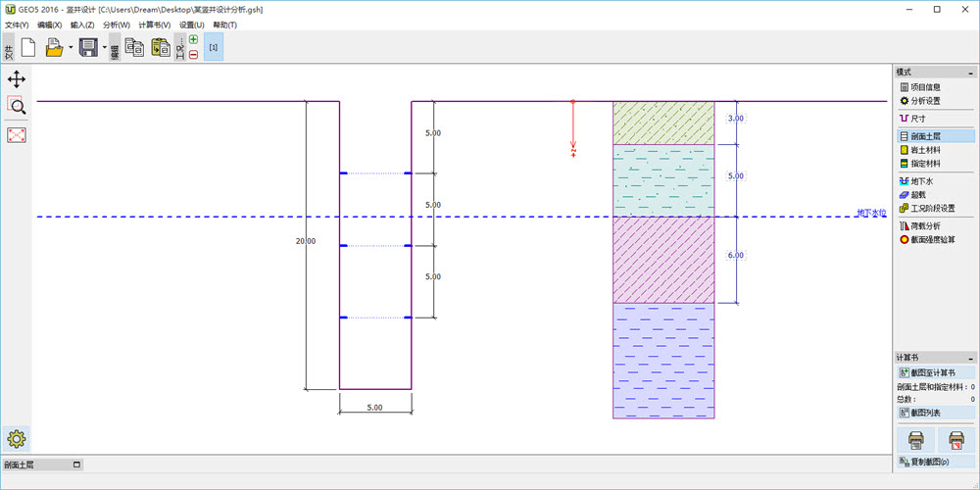Select 剖面土层 mode

tap(935, 135)
